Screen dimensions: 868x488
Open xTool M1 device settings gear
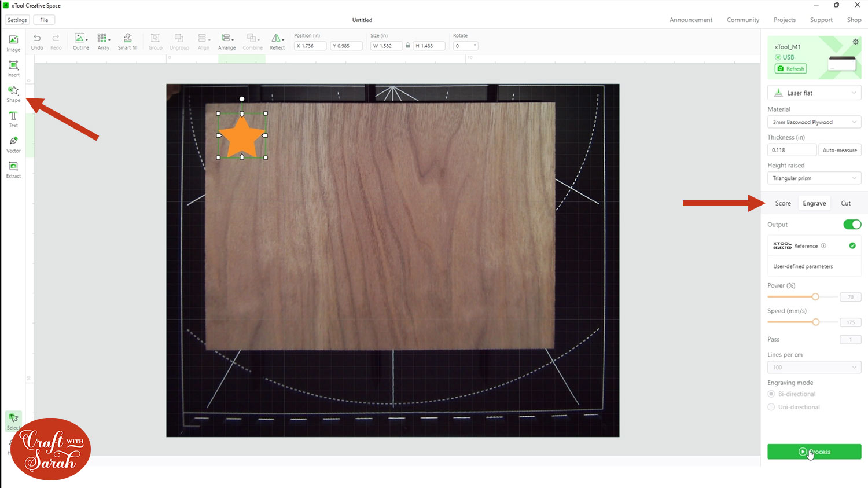coord(855,42)
